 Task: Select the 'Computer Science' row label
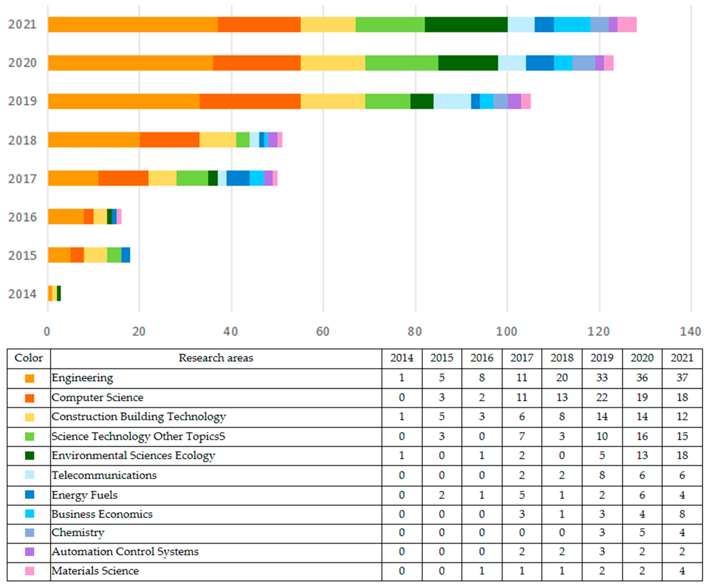point(98,398)
